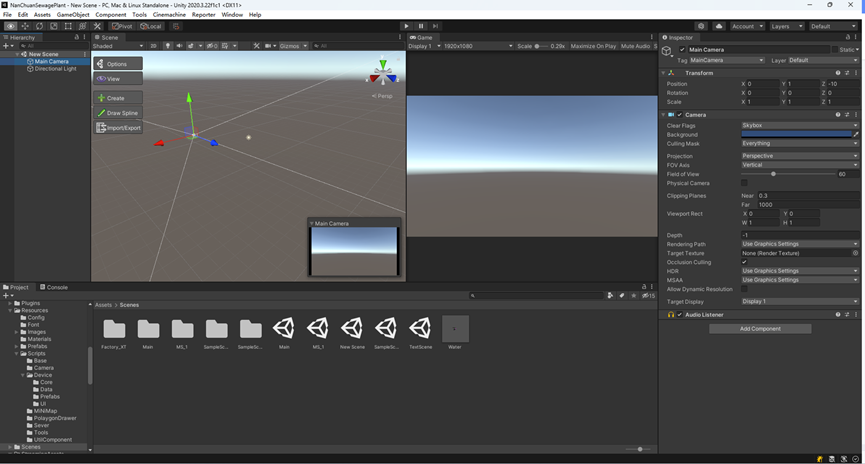Click the Draw Spline button
The image size is (865, 464).
pos(118,113)
